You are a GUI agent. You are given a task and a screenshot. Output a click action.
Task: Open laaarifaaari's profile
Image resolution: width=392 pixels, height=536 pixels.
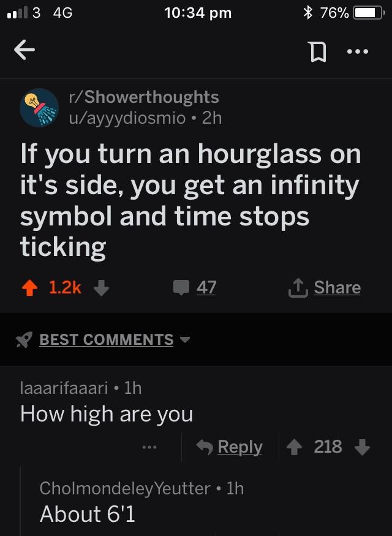coord(64,388)
